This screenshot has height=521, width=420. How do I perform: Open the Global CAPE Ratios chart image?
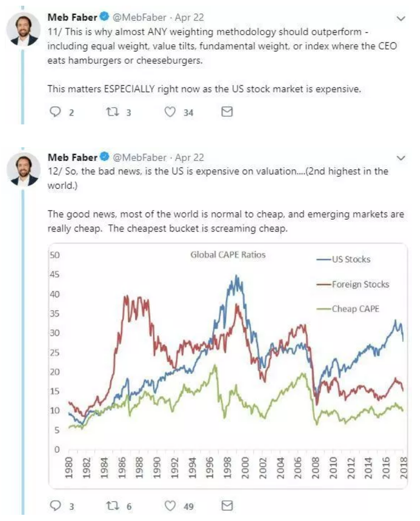(228, 366)
